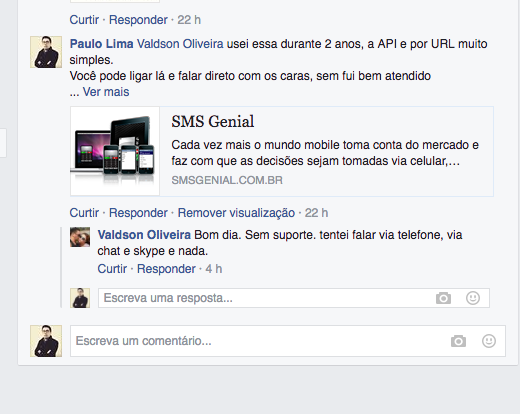Focus the Escreva uma resposta field
520x414 pixels.
coord(293,298)
